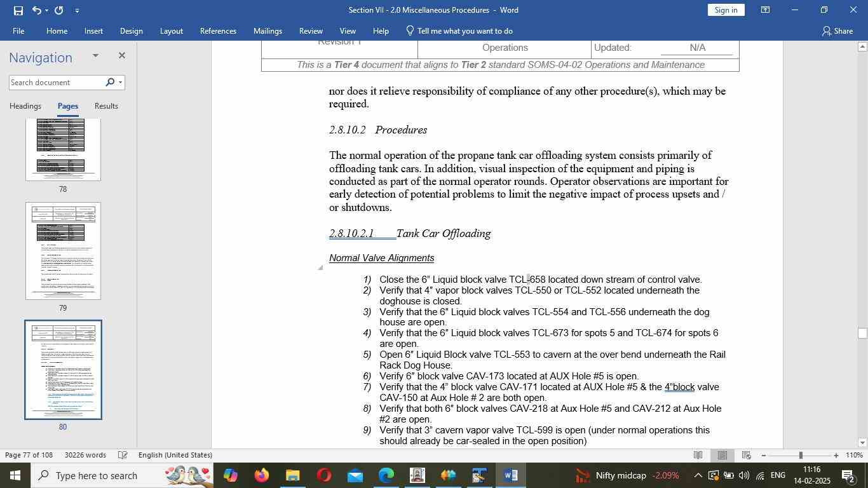Switch to Print Layout view
The height and width of the screenshot is (488, 868).
(x=722, y=455)
